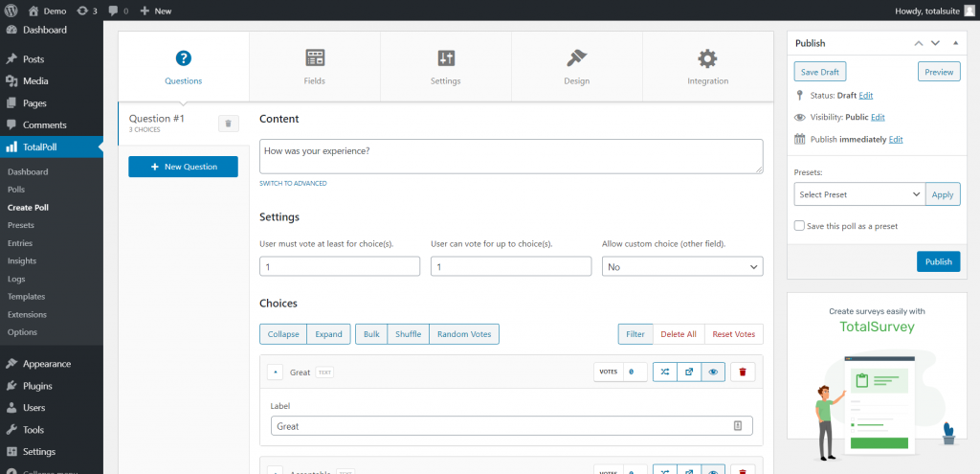
Task: Click Reset Votes button
Action: click(734, 334)
